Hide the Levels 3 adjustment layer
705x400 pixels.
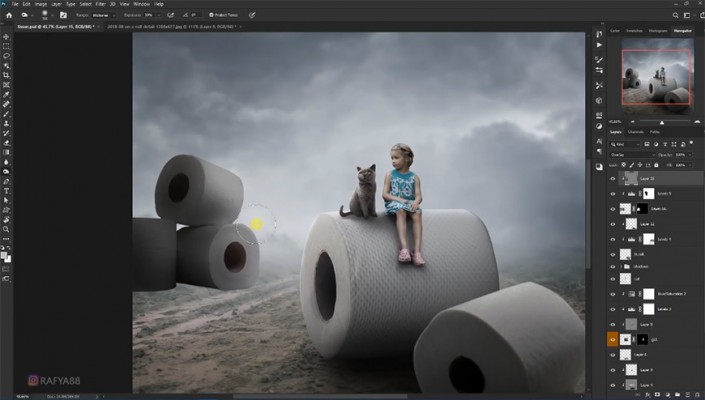click(612, 309)
